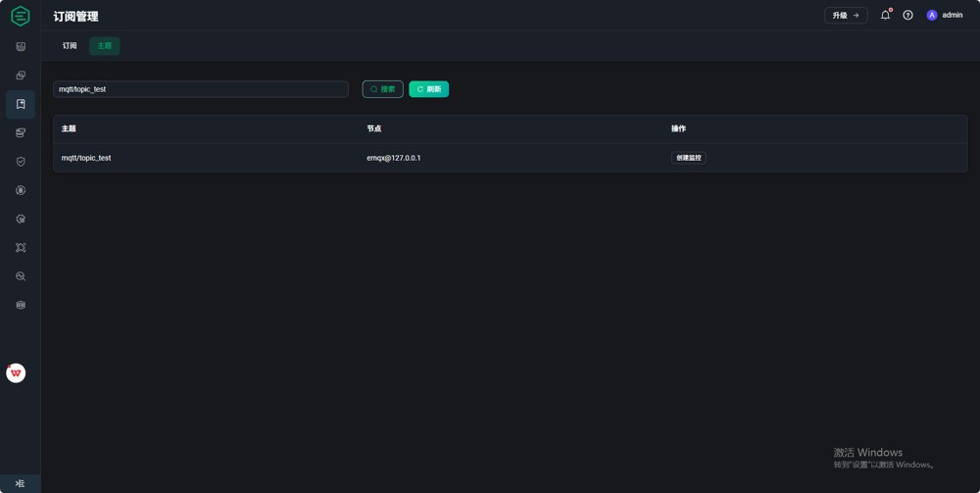Open the stacked-disks sidebar icon

pos(21,132)
